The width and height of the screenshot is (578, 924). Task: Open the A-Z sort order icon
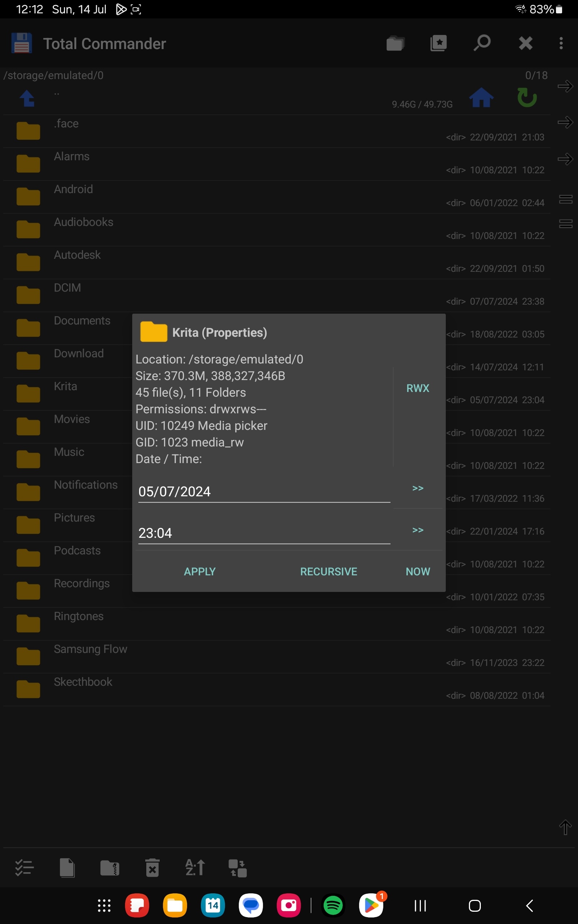click(x=195, y=867)
